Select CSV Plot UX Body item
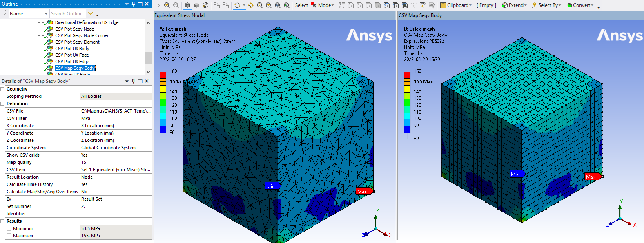Viewport: 644px width, 243px height. [x=72, y=49]
